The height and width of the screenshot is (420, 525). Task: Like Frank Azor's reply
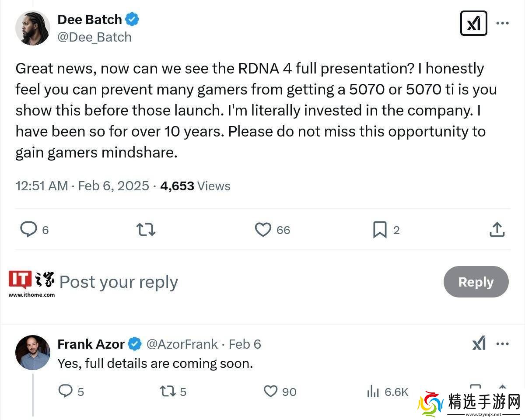271,391
